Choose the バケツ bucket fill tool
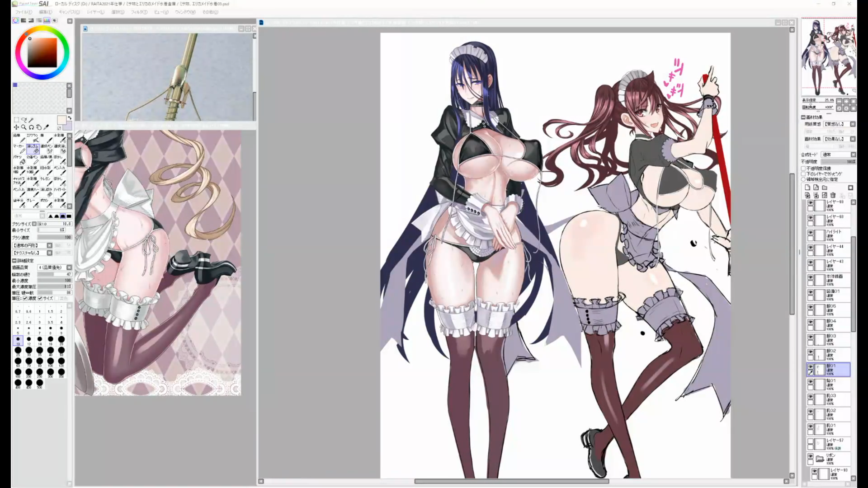This screenshot has height=488, width=868. pos(19,160)
